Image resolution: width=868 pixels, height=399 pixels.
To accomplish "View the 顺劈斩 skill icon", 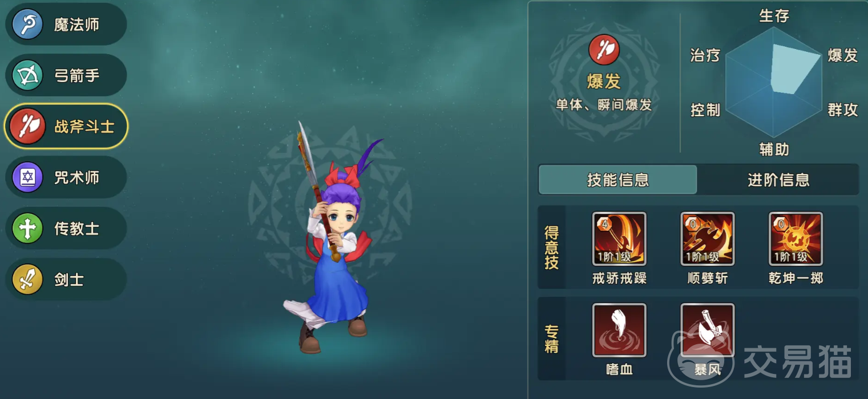I will coord(708,239).
